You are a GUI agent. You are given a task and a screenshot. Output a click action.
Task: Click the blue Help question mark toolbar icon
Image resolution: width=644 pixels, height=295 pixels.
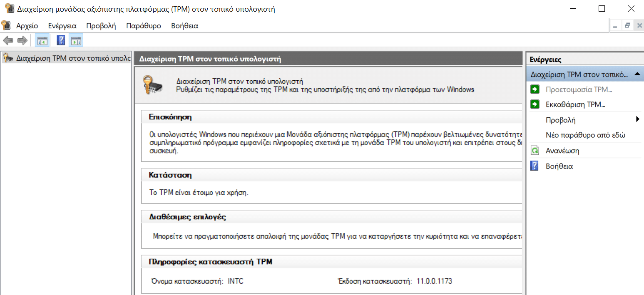point(61,40)
